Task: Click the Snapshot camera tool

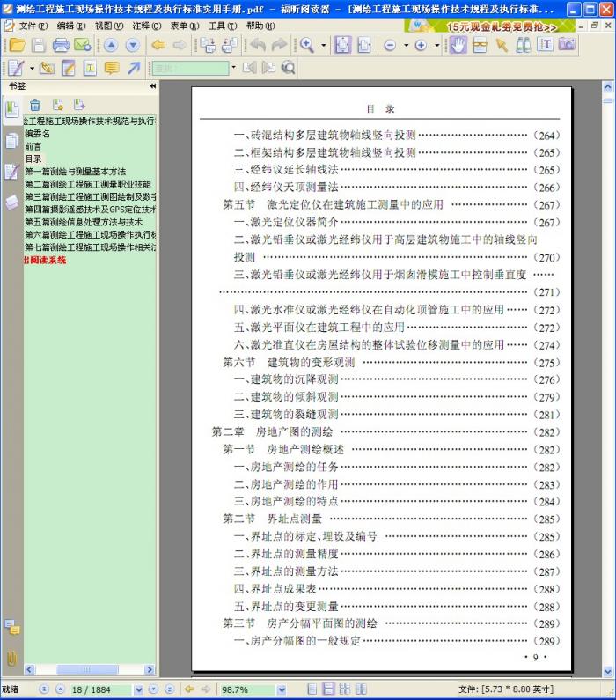Action: (567, 45)
